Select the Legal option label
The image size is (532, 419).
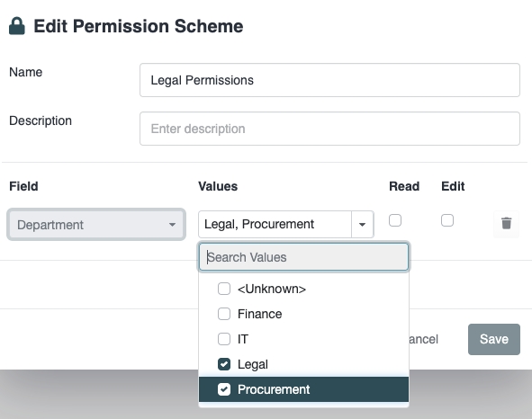pos(253,364)
